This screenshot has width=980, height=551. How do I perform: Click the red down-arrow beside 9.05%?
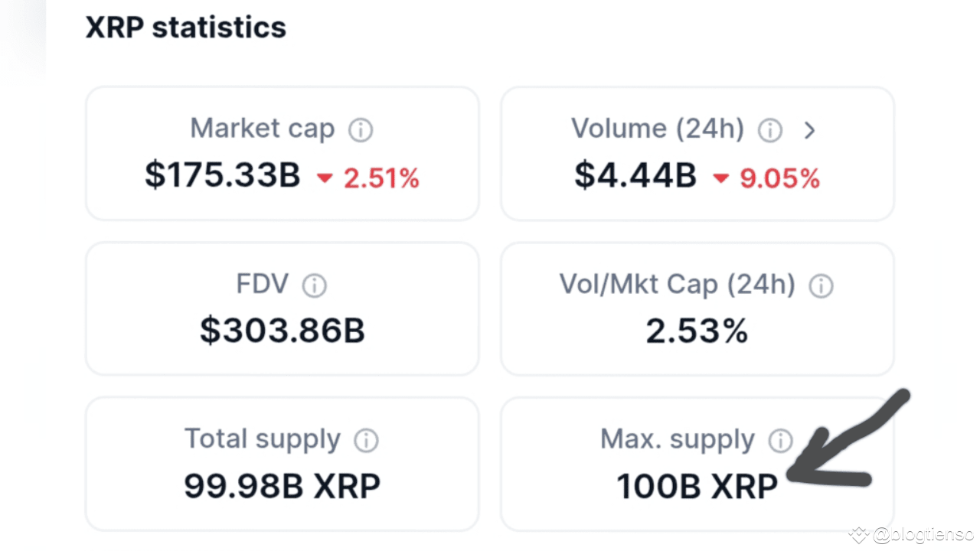720,178
